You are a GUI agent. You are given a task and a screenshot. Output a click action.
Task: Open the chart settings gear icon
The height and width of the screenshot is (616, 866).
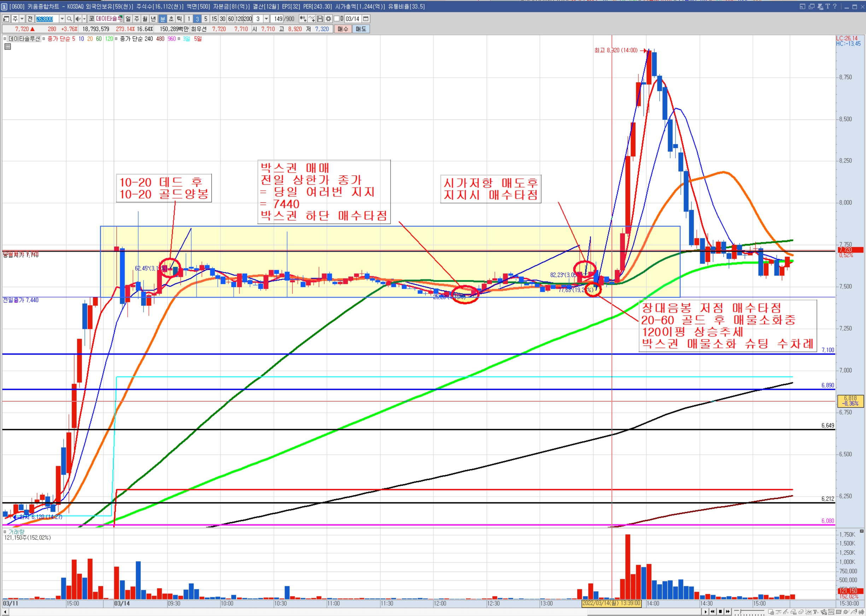(328, 19)
